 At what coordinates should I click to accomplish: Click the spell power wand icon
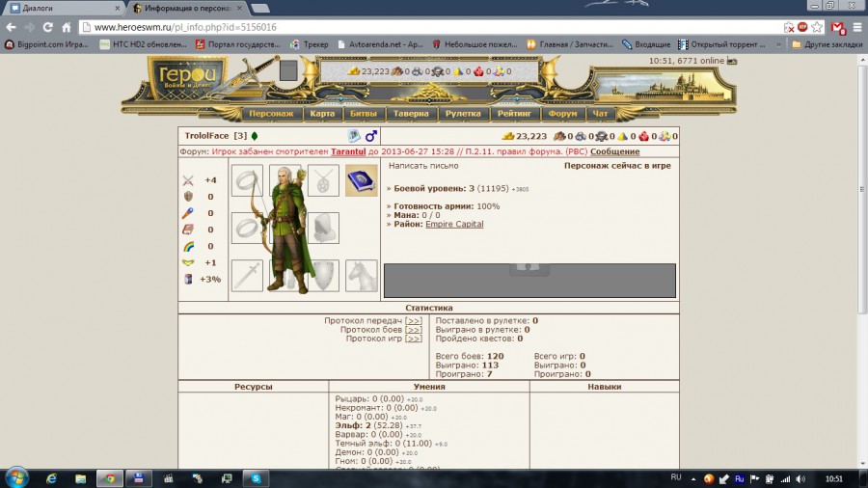(188, 213)
